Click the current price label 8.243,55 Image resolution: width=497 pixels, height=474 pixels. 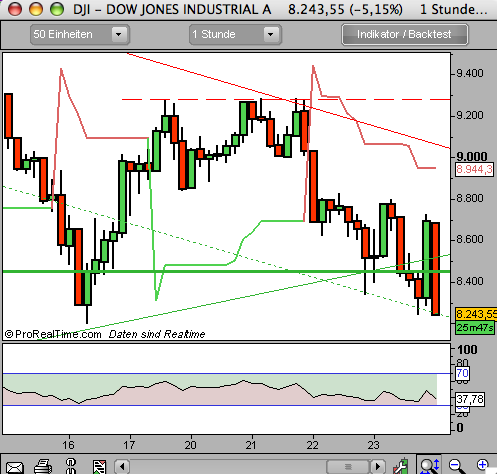click(x=476, y=314)
